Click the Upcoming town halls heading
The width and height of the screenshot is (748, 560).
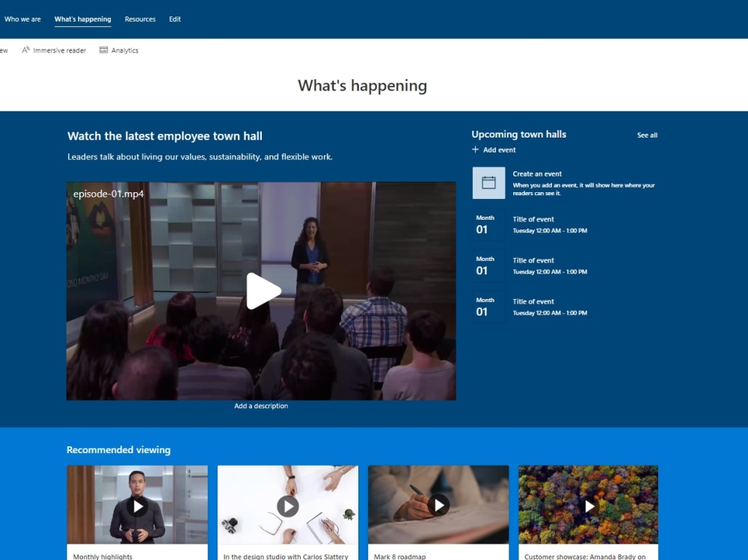pos(518,135)
